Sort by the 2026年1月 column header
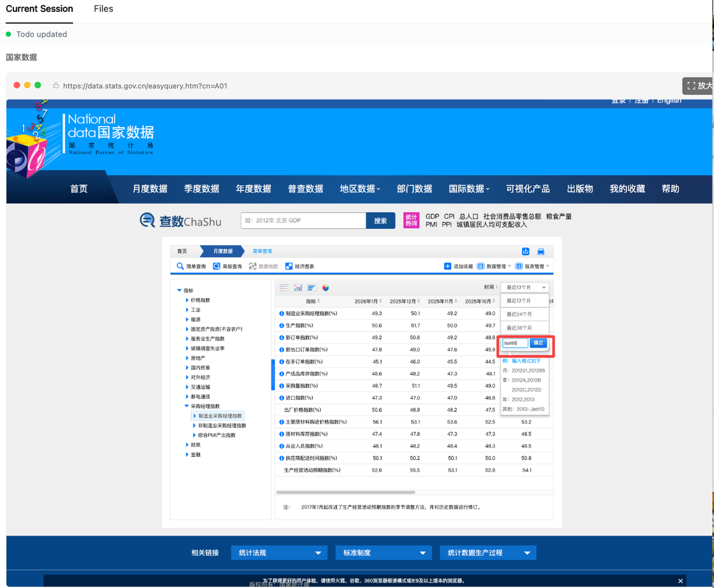This screenshot has width=714, height=588. (x=368, y=301)
